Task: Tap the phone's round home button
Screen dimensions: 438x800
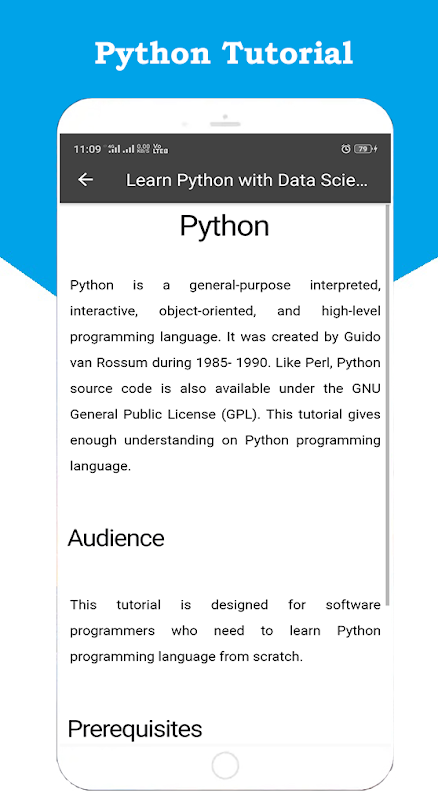Action: (225, 766)
